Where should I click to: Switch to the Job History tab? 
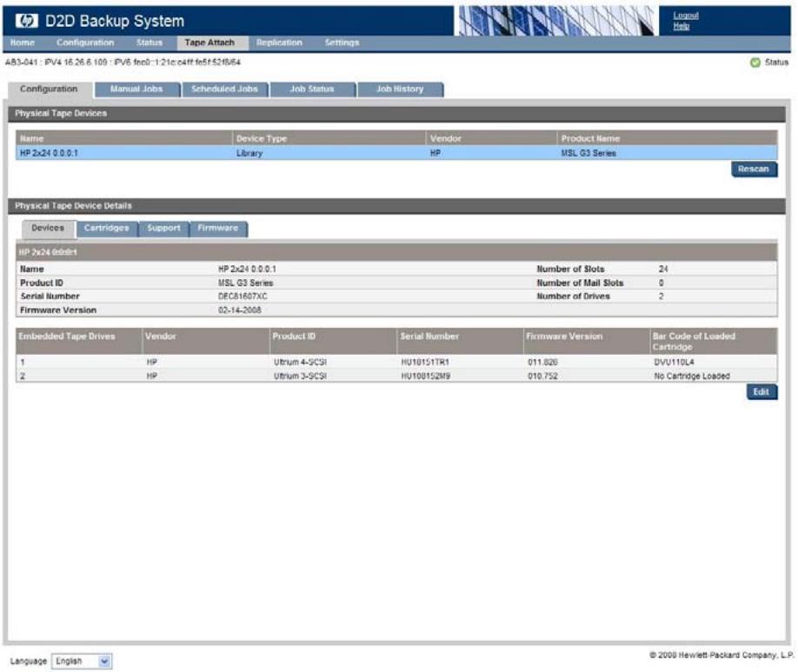(400, 89)
